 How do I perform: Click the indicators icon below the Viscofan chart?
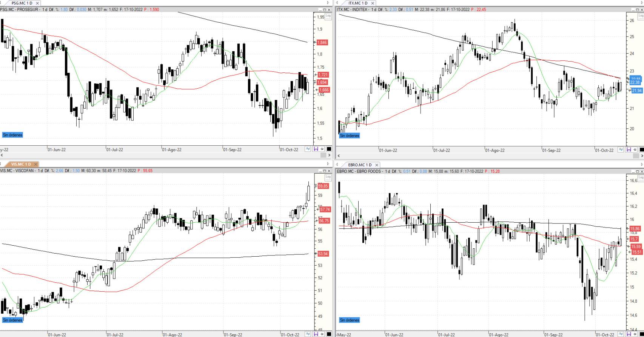click(x=308, y=334)
